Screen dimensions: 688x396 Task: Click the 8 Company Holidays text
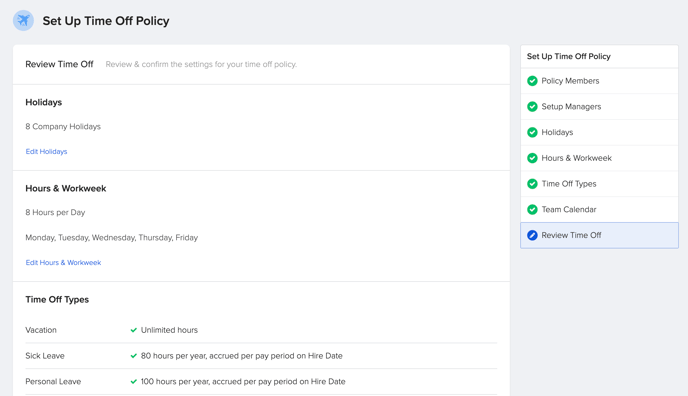[63, 126]
